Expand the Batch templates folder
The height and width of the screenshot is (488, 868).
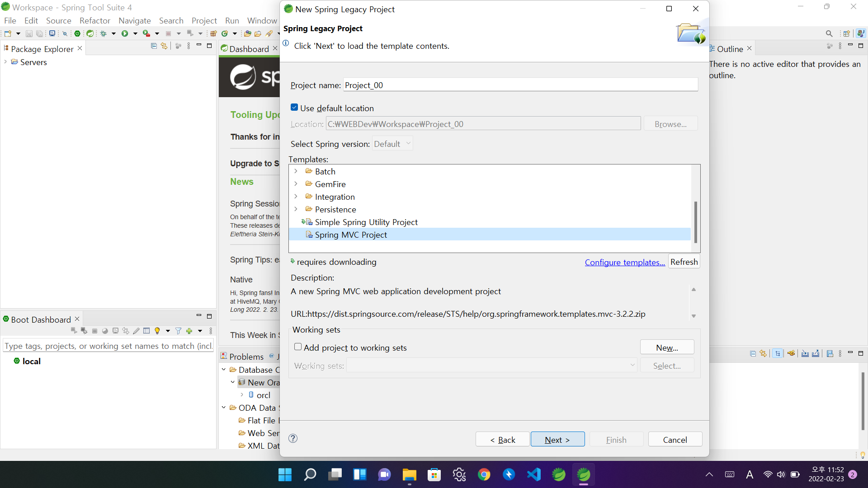pos(296,171)
